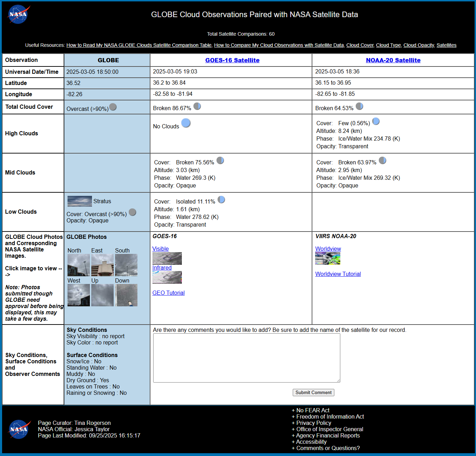
Task: Open the Cloud Opacity resource link
Action: (419, 45)
